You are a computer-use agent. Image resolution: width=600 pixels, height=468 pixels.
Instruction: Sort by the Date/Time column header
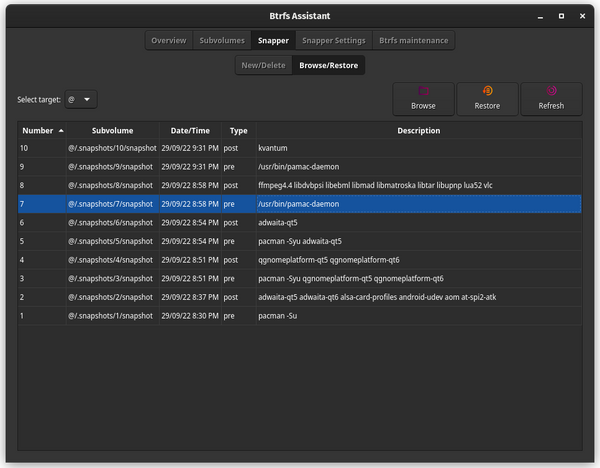(x=190, y=130)
